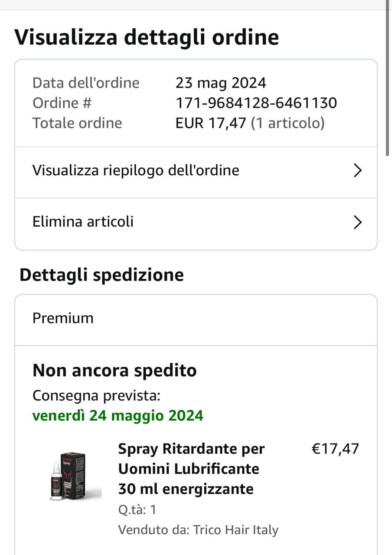The image size is (392, 555).
Task: Click the order total EUR 17,47
Action: pyautogui.click(x=211, y=123)
